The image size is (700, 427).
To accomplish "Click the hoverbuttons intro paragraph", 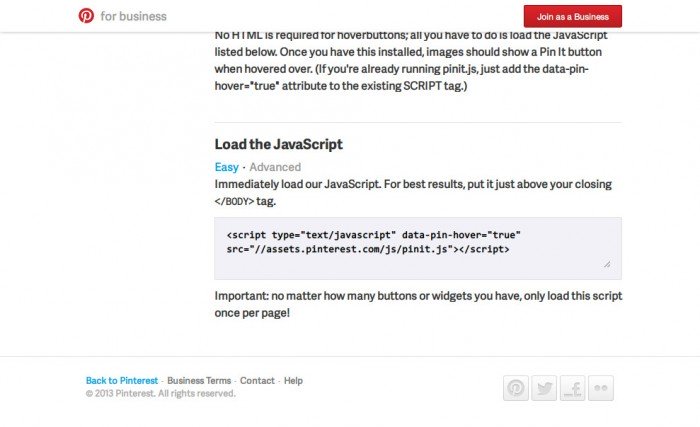I will tap(412, 60).
